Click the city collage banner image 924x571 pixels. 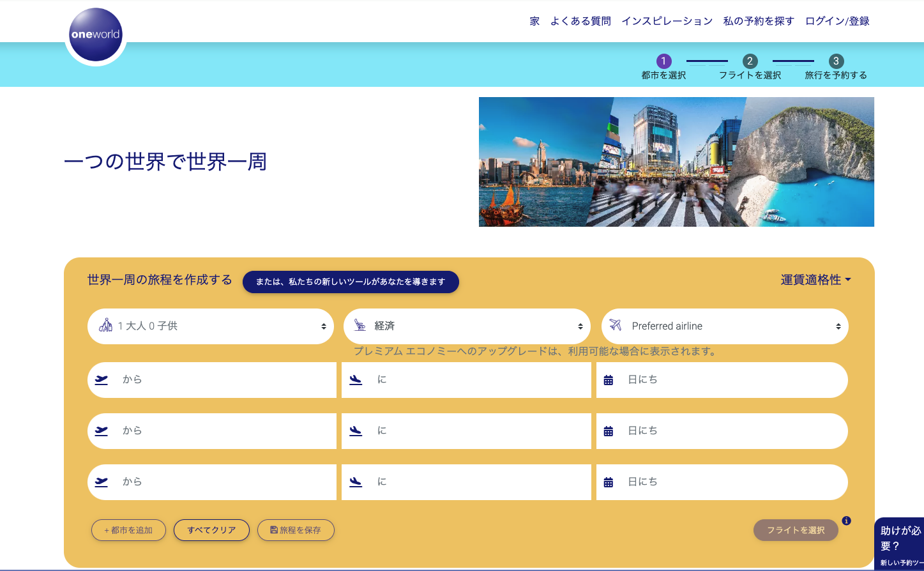click(x=676, y=162)
